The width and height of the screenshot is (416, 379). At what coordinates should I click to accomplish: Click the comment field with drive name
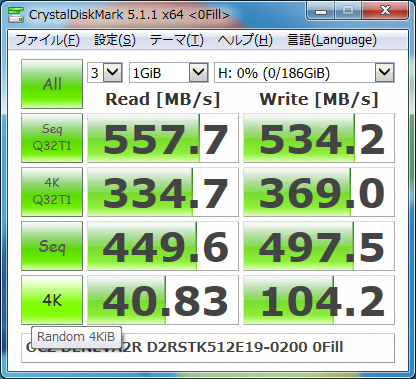point(208,348)
